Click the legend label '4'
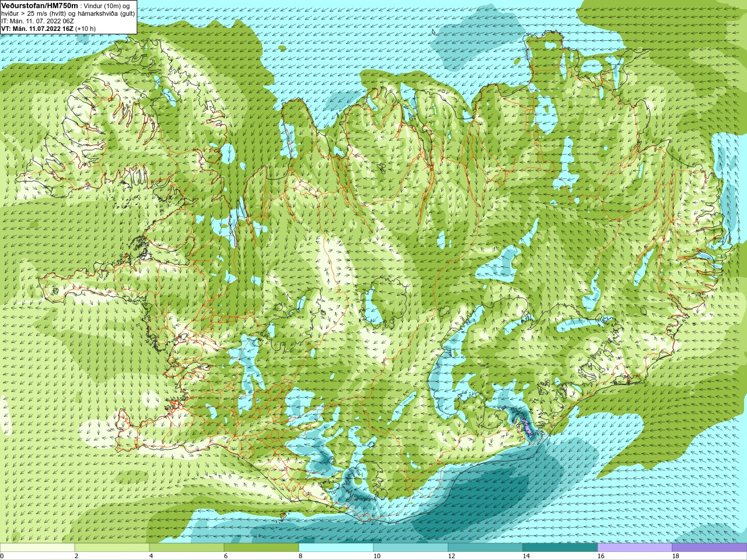The width and height of the screenshot is (747, 560). 151,556
